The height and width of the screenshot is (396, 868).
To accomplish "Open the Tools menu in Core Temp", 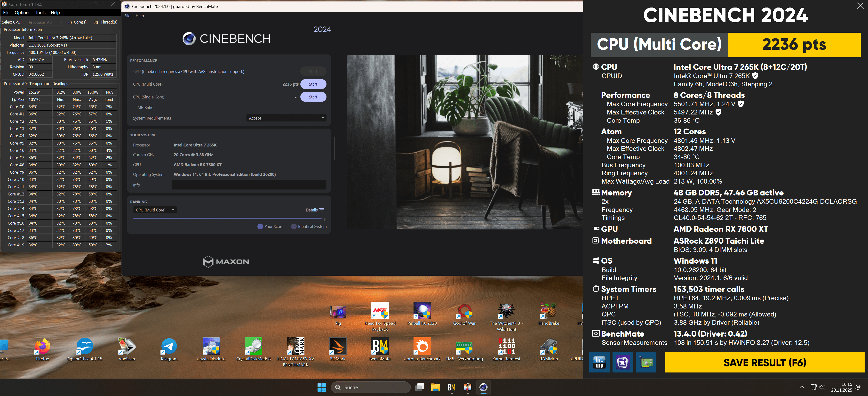I will (x=40, y=12).
